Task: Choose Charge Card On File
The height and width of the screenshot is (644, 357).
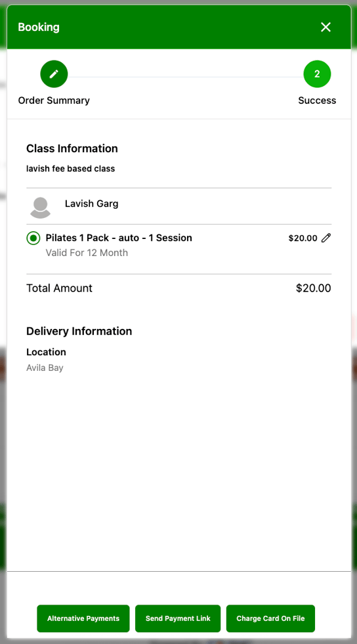Action: (x=270, y=618)
